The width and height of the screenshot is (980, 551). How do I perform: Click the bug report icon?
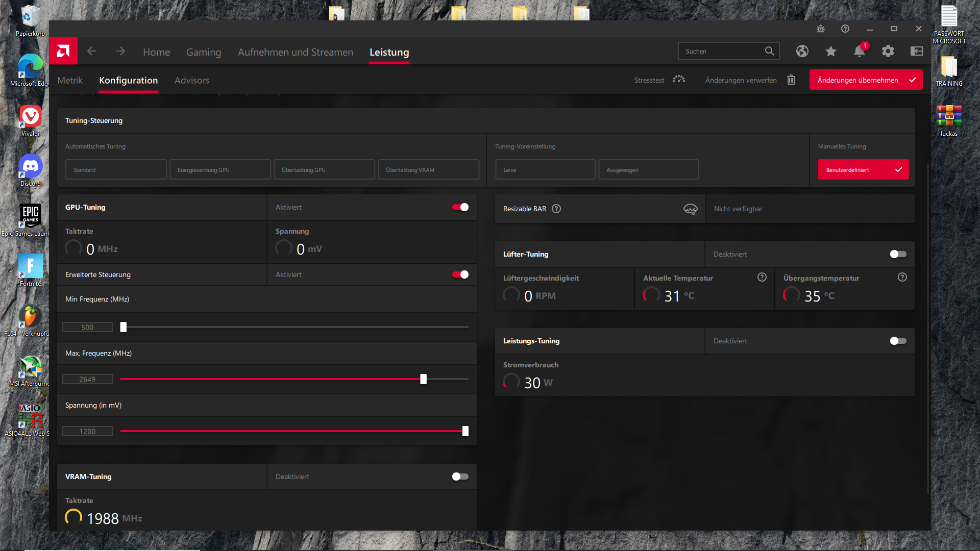point(821,29)
